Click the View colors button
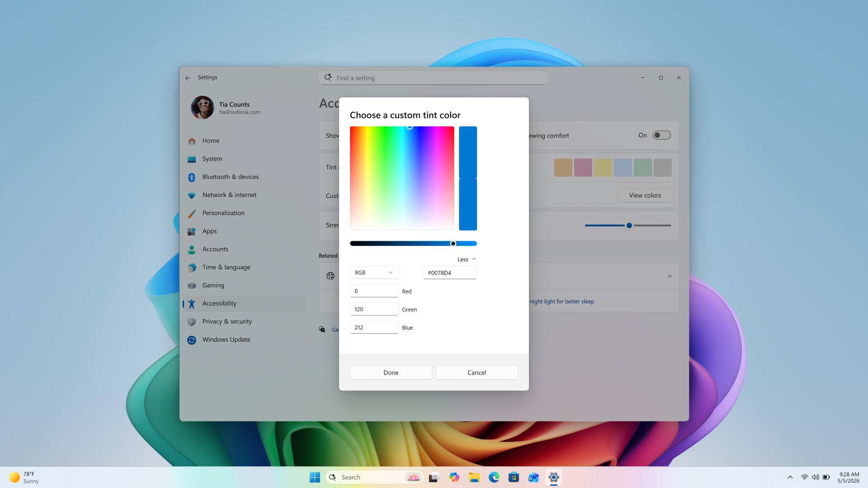The width and height of the screenshot is (868, 488). [645, 195]
